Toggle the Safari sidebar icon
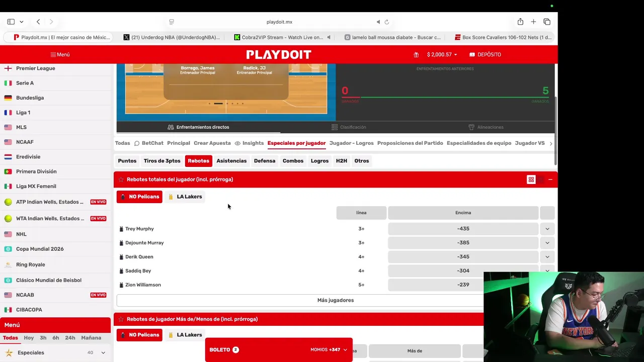The height and width of the screenshot is (362, 644). tap(11, 22)
